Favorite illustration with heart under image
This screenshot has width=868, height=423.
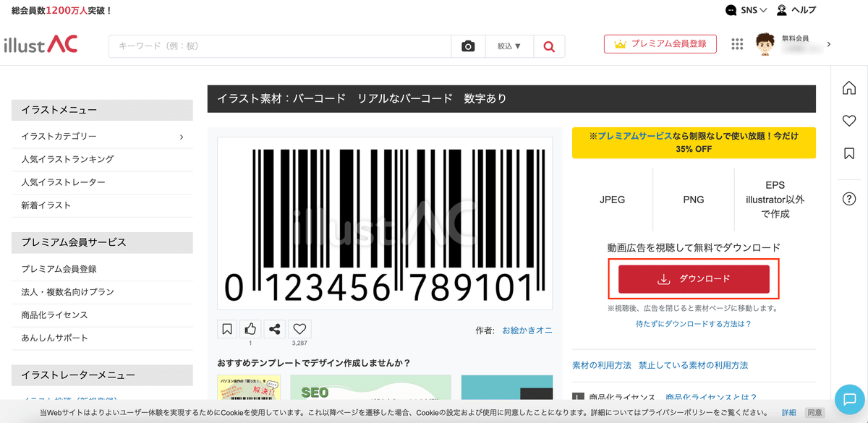point(299,329)
